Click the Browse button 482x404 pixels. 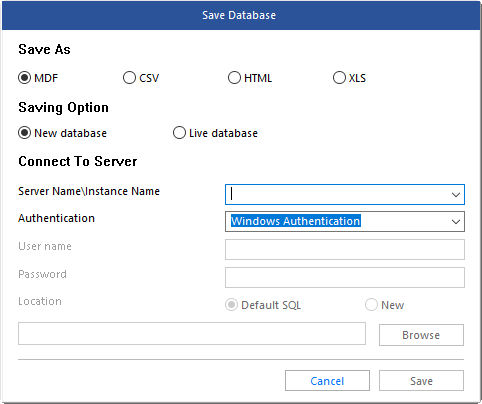[421, 335]
